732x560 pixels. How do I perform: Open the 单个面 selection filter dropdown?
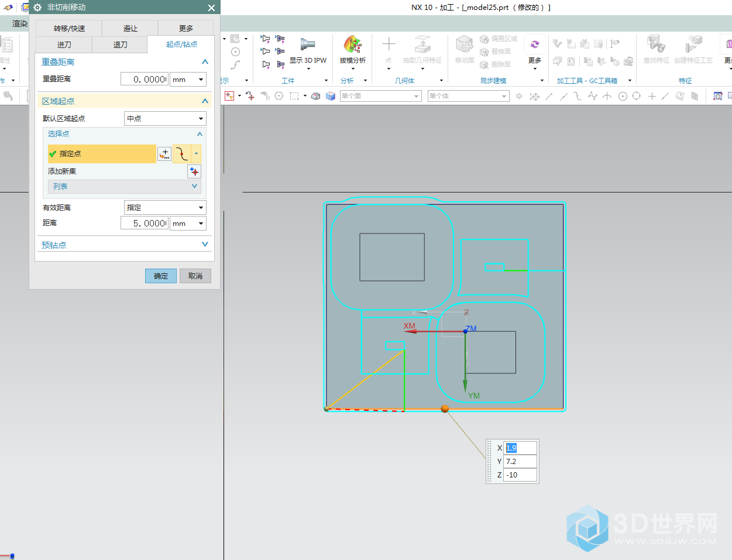coord(381,96)
